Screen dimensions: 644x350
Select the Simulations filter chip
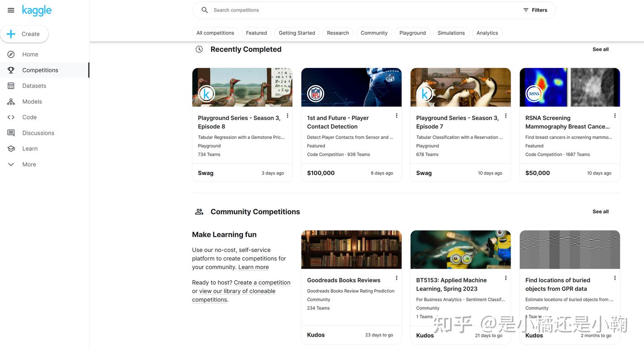pos(451,33)
